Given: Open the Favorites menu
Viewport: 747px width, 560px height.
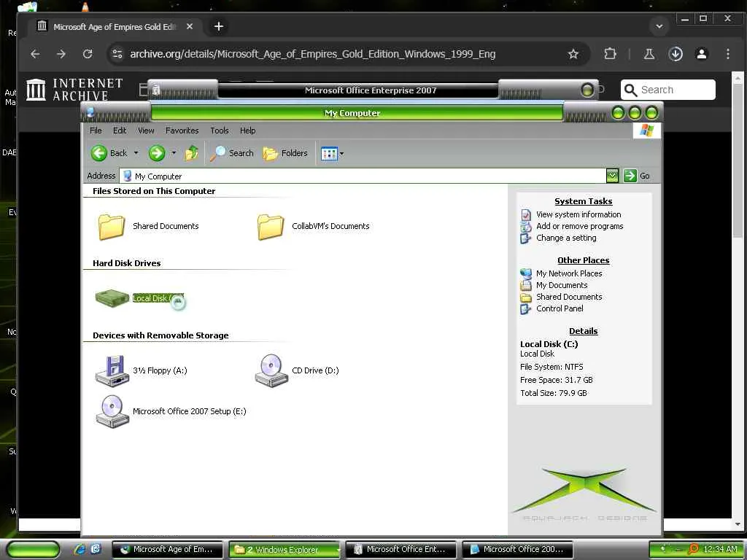Looking at the screenshot, I should pos(182,131).
